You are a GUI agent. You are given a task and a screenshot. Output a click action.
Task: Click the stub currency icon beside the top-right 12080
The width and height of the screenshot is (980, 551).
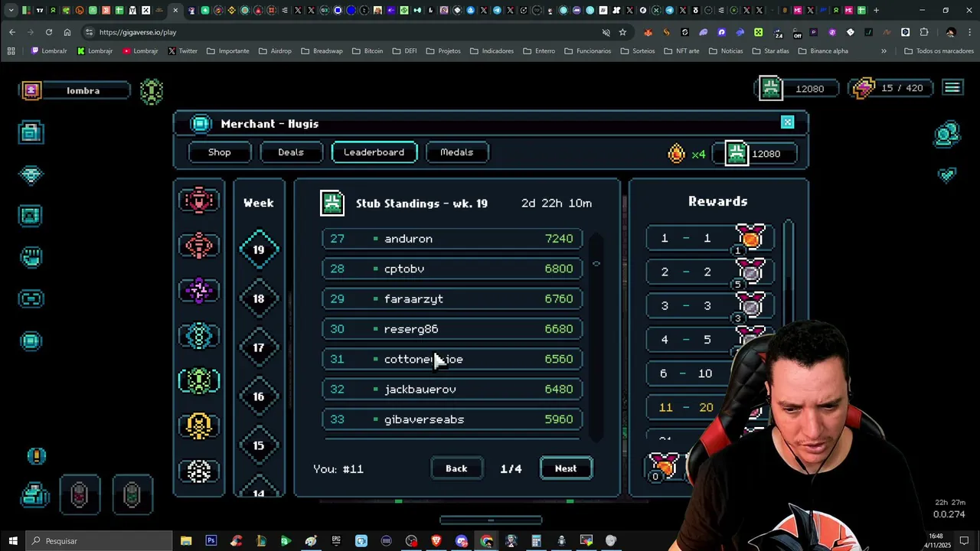pos(770,88)
